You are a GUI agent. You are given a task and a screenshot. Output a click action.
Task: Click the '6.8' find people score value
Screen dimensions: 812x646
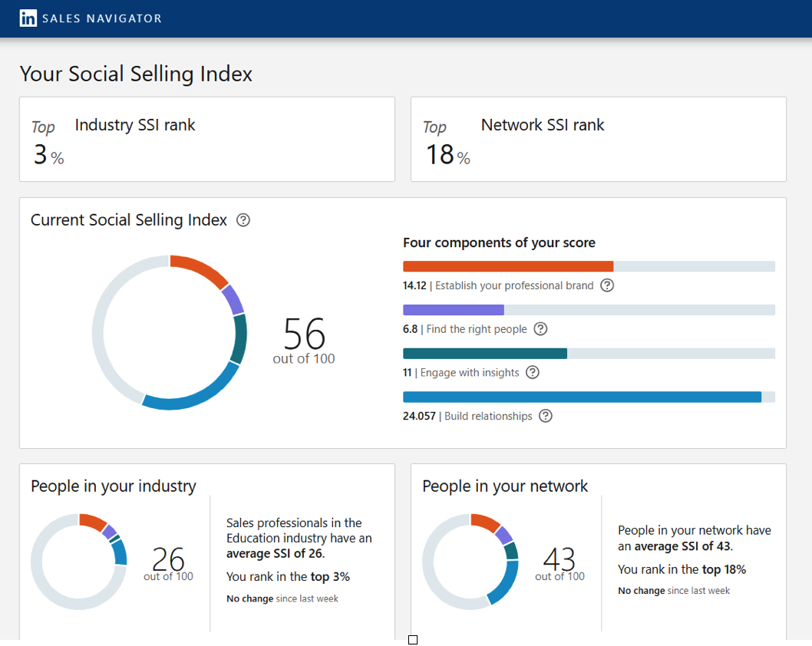410,329
